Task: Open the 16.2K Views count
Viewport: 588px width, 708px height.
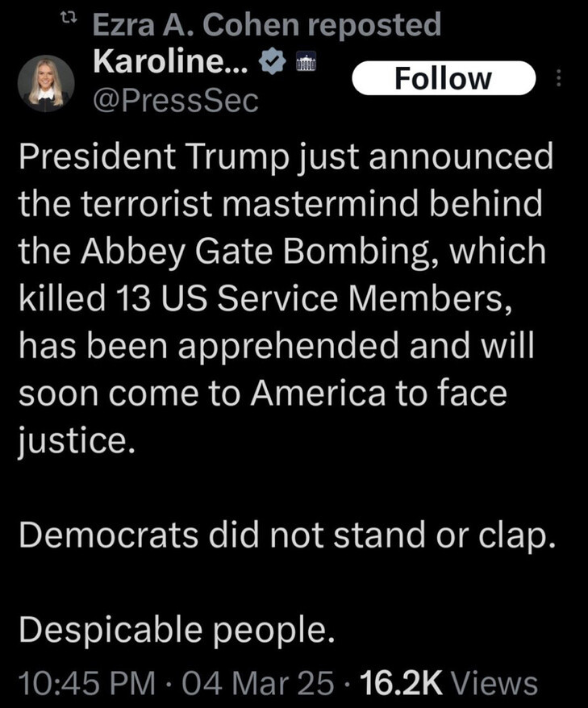Action: (x=448, y=683)
